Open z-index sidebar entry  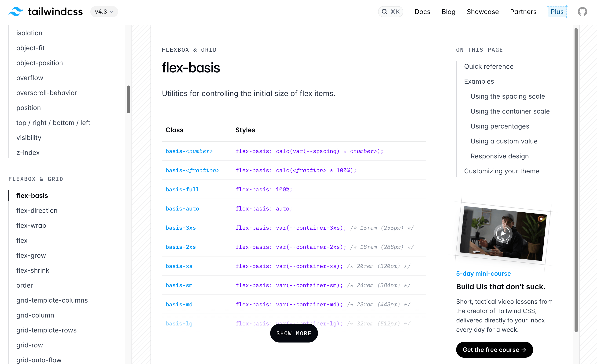coord(28,153)
